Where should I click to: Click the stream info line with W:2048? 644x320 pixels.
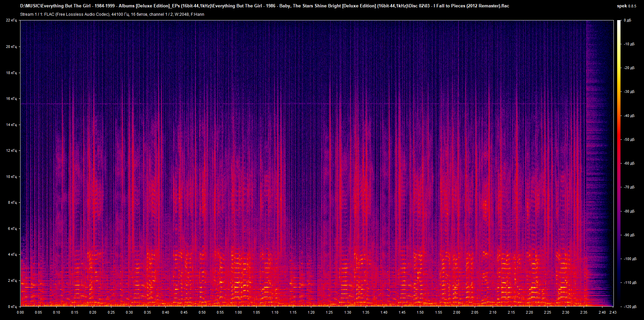[x=112, y=14]
